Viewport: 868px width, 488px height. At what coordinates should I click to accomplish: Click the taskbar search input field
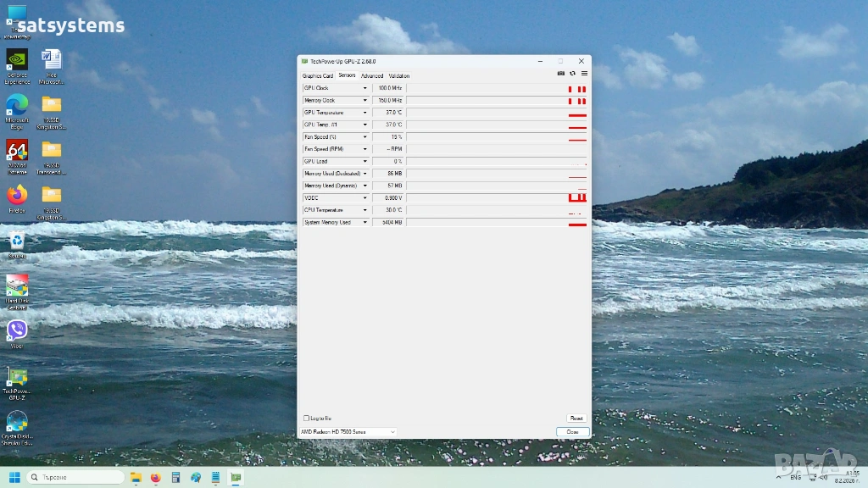76,478
